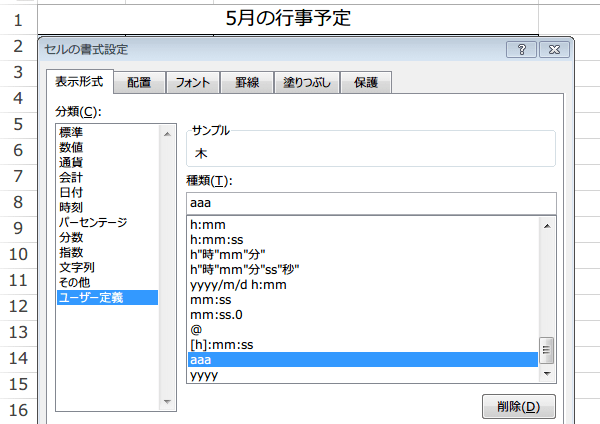Choose 数値 category
This screenshot has height=424, width=600.
tap(108, 147)
